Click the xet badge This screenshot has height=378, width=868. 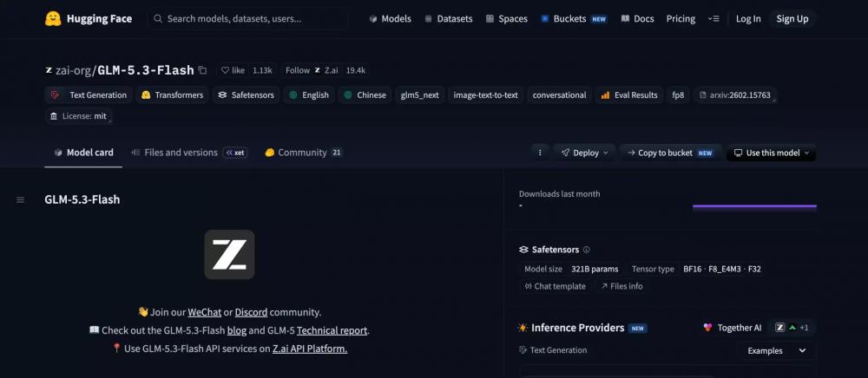(235, 153)
